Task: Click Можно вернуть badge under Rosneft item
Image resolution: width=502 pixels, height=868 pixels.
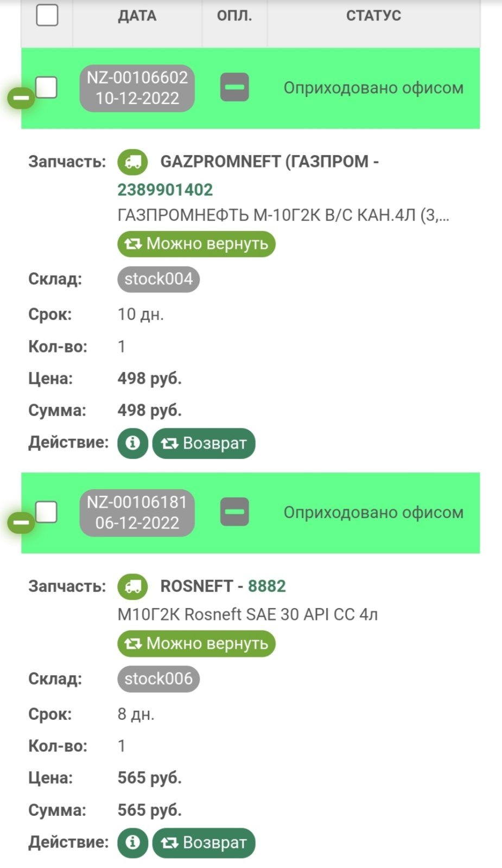Action: [196, 643]
